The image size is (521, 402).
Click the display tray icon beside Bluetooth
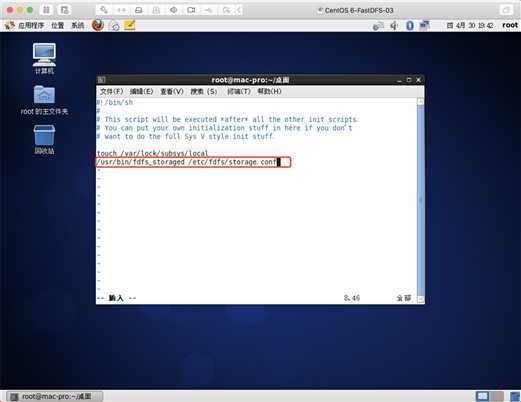click(424, 25)
